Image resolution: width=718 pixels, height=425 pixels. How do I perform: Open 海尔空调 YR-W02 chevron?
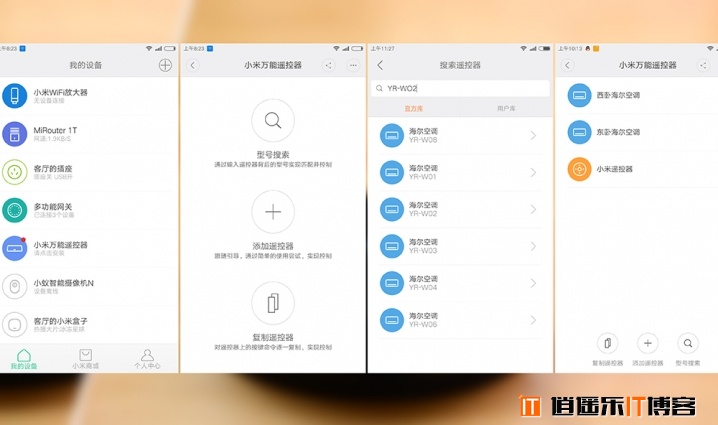point(533,209)
